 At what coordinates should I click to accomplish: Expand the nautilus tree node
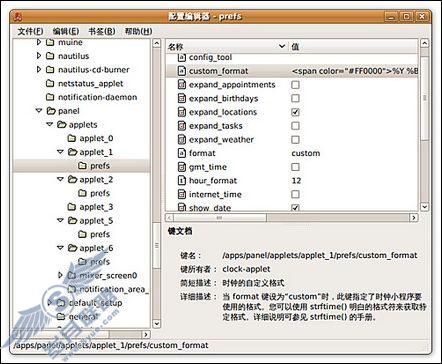[x=39, y=56]
